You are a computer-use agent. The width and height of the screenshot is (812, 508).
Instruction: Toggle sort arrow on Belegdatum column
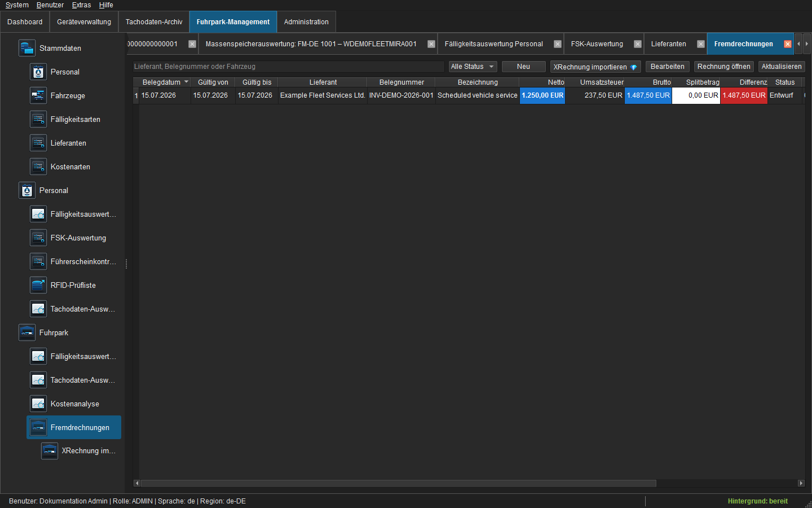point(186,82)
